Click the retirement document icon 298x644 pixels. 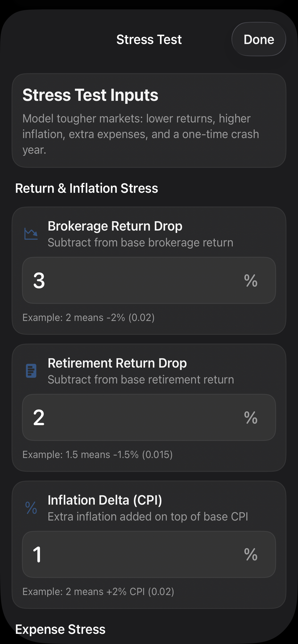pyautogui.click(x=31, y=371)
